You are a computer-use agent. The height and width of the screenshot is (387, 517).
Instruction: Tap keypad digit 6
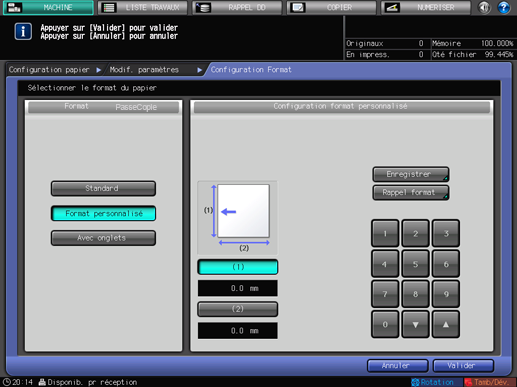point(446,264)
